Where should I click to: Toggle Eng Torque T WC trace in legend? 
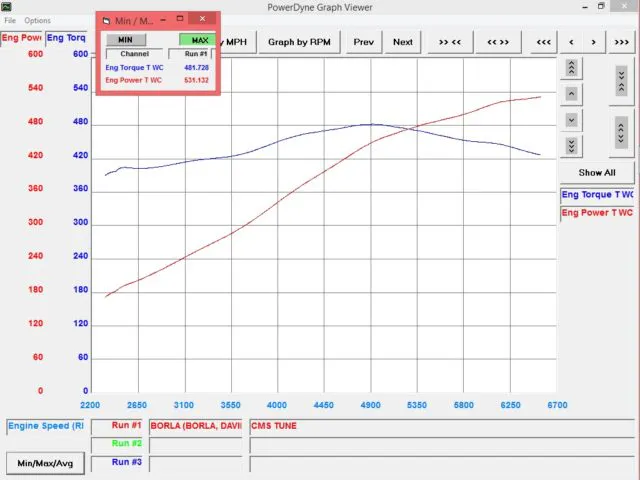(597, 195)
